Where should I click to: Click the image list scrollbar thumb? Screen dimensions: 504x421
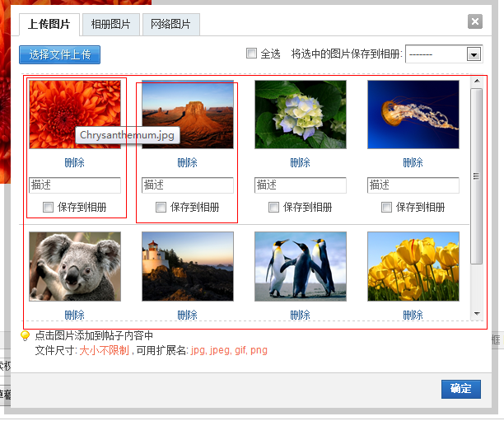coord(477,176)
